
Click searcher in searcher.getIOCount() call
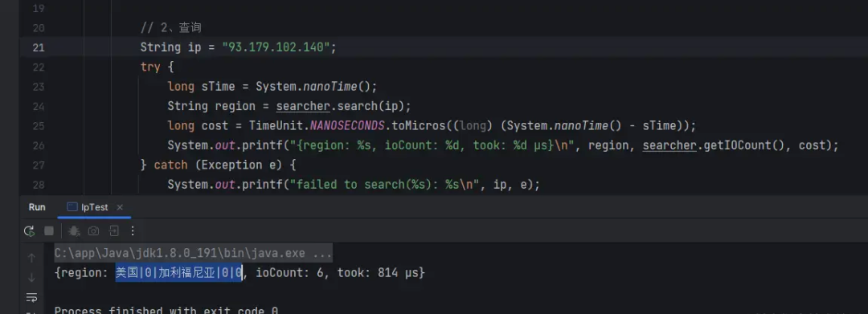pyautogui.click(x=669, y=145)
